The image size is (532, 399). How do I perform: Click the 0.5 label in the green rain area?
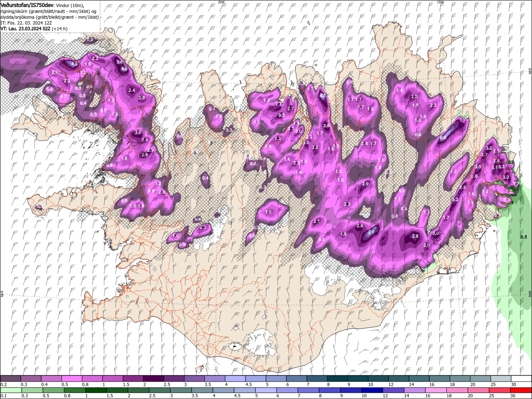(x=524, y=237)
